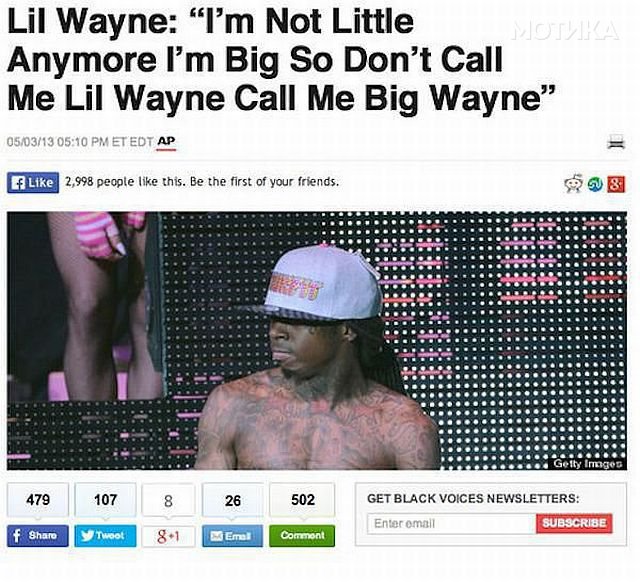640x582 pixels.
Task: Click the print icon
Action: [616, 142]
